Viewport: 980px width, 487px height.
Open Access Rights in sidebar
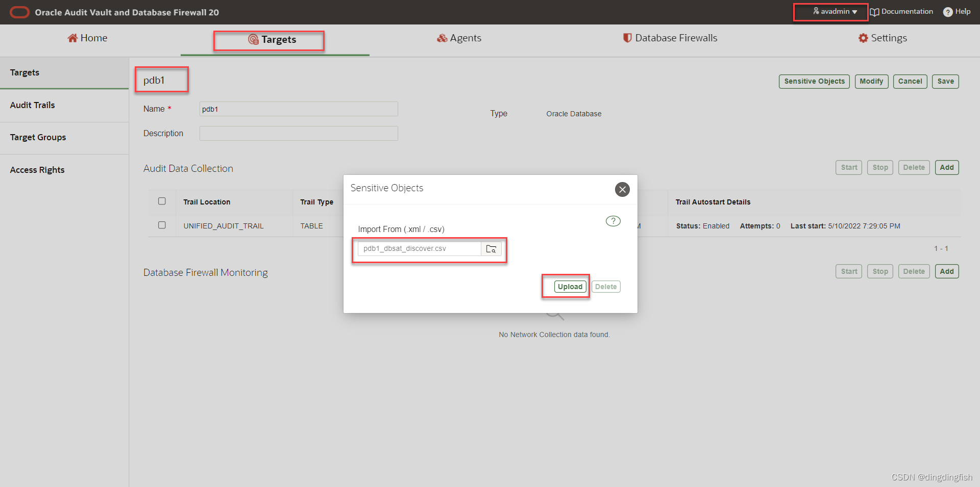(64, 170)
